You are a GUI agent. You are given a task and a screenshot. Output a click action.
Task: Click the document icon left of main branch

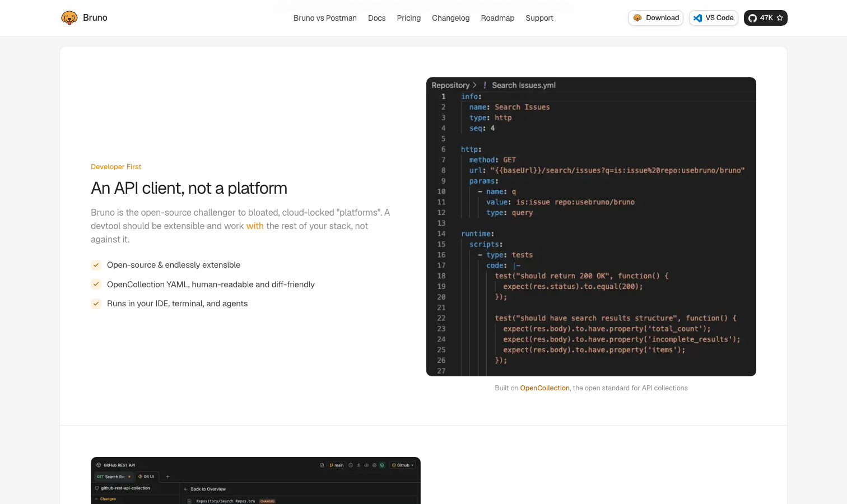point(322,465)
